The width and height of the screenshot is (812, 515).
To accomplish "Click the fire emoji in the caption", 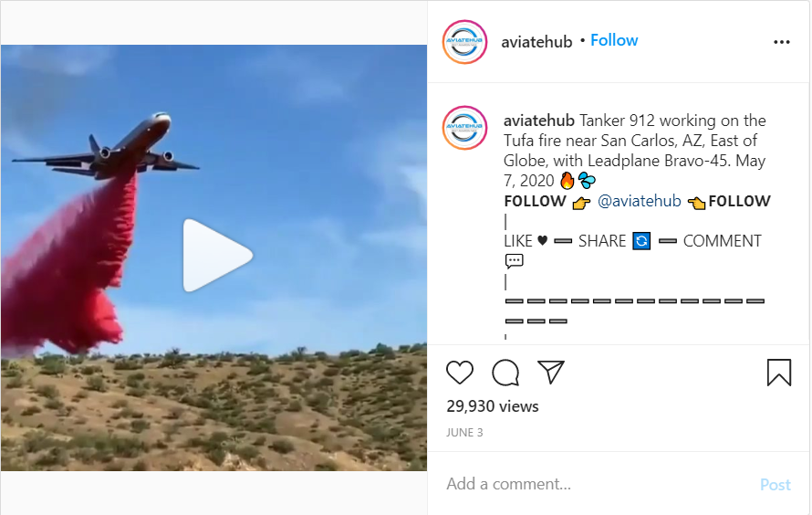I will [567, 180].
